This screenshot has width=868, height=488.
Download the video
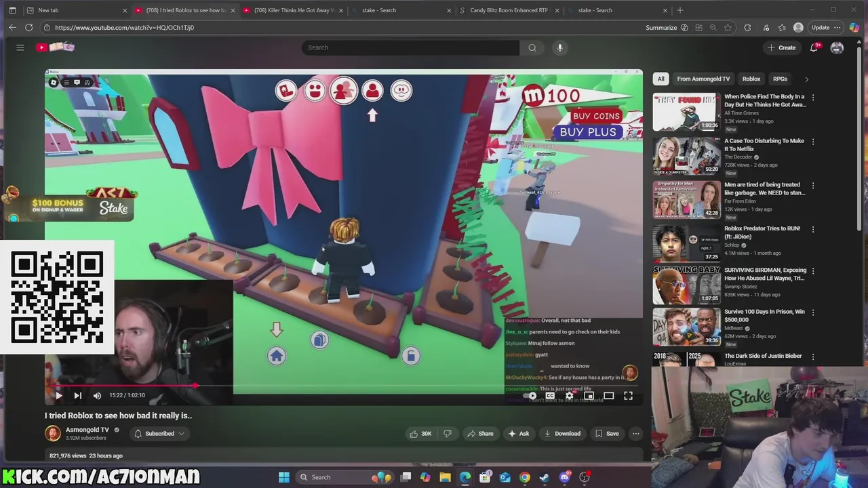[x=562, y=434]
